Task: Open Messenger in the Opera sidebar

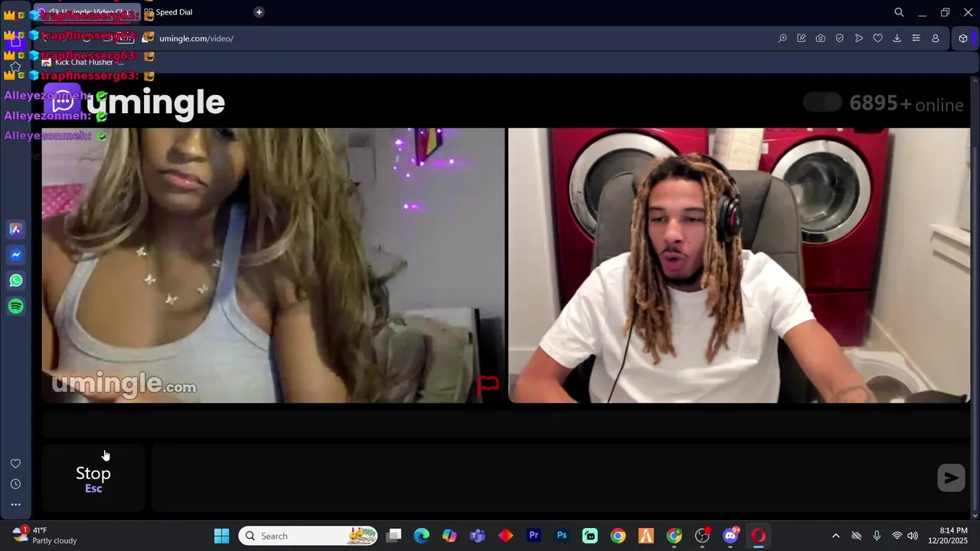Action: 15,255
